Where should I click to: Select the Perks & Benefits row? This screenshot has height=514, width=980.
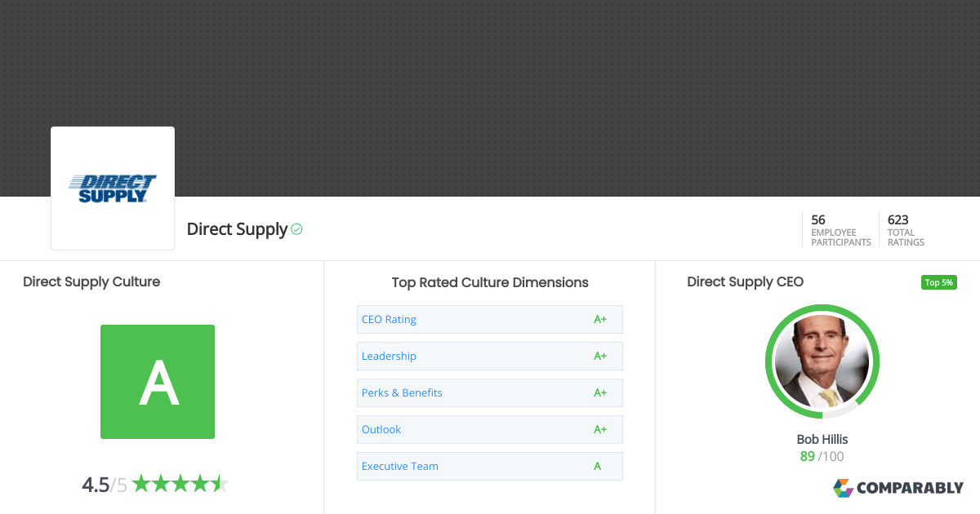click(x=402, y=392)
